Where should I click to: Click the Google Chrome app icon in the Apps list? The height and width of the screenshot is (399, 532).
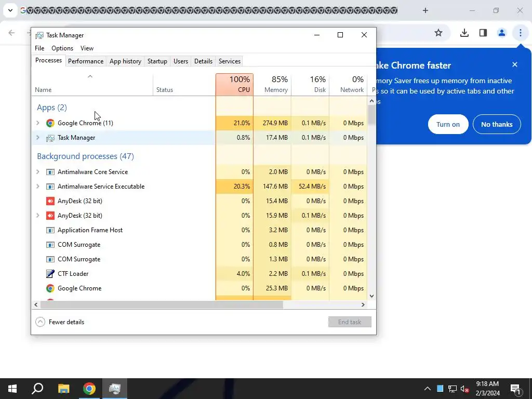pyautogui.click(x=50, y=123)
